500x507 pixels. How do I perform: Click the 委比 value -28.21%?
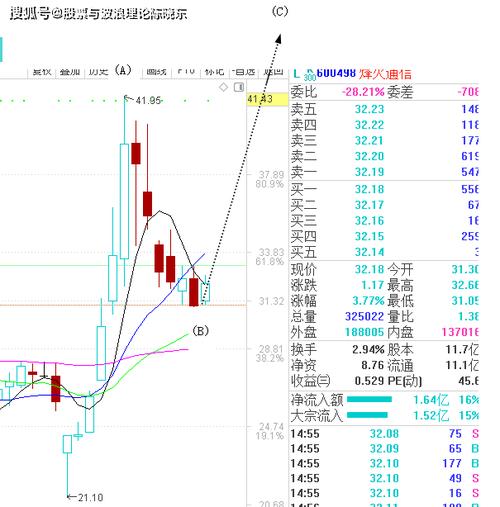click(x=363, y=92)
